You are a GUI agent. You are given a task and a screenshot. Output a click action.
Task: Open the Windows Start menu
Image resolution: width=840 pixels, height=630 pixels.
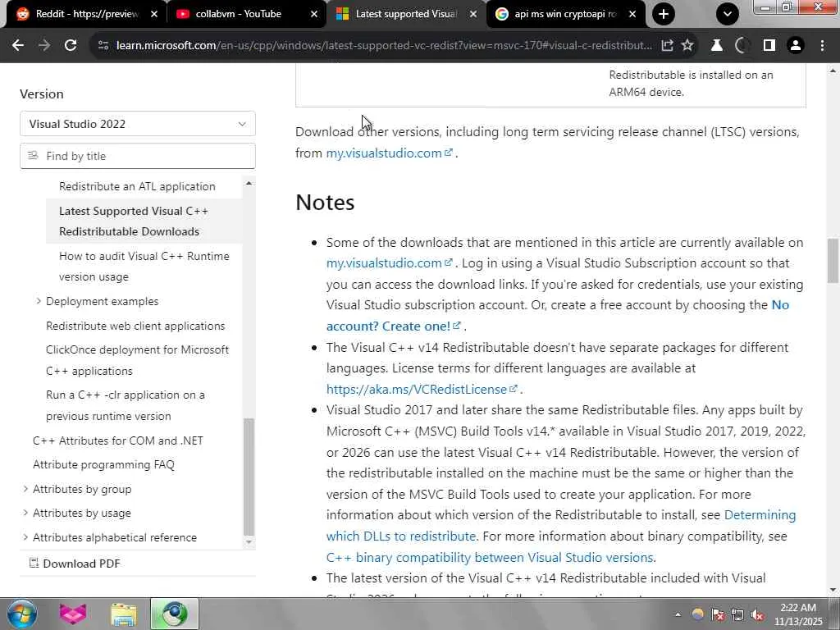[x=22, y=614]
